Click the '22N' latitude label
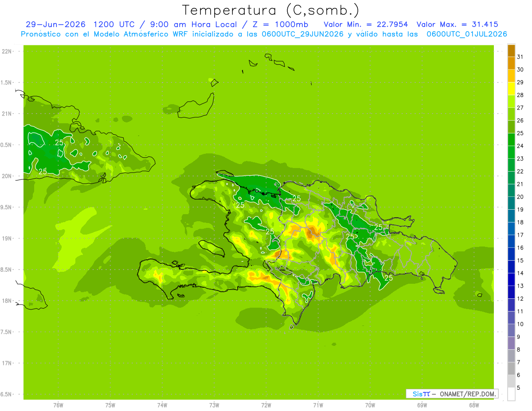 point(7,51)
